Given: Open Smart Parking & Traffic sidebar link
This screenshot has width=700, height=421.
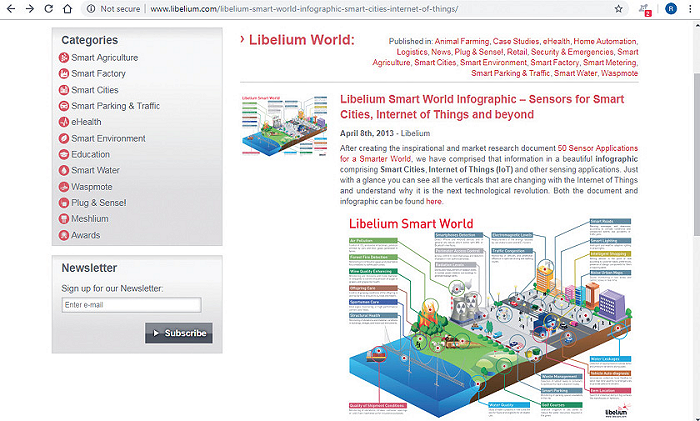Looking at the screenshot, I should tap(116, 106).
